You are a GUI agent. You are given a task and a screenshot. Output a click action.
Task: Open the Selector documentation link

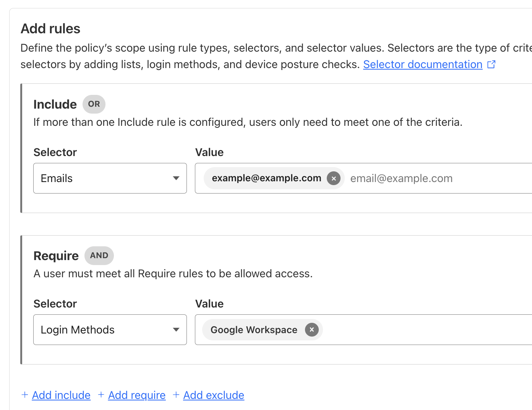click(423, 64)
